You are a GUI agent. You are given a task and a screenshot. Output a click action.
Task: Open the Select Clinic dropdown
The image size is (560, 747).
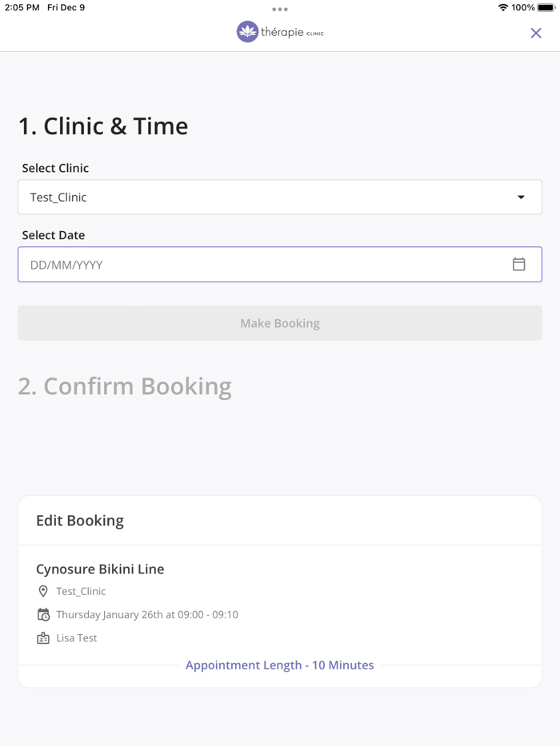click(280, 197)
